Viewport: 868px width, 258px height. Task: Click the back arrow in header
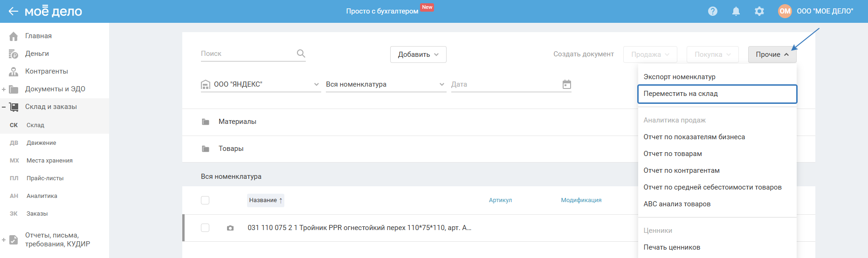click(x=13, y=11)
